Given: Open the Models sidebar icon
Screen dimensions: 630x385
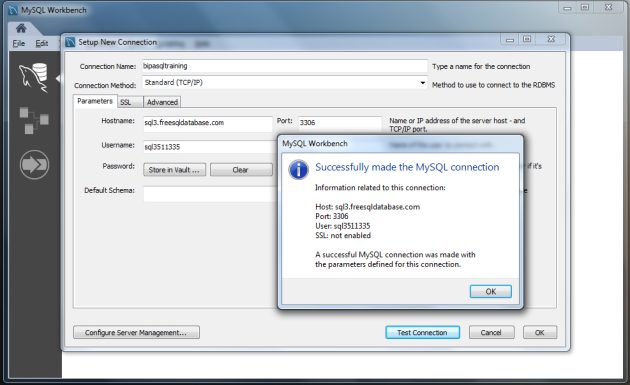Looking at the screenshot, I should point(34,120).
